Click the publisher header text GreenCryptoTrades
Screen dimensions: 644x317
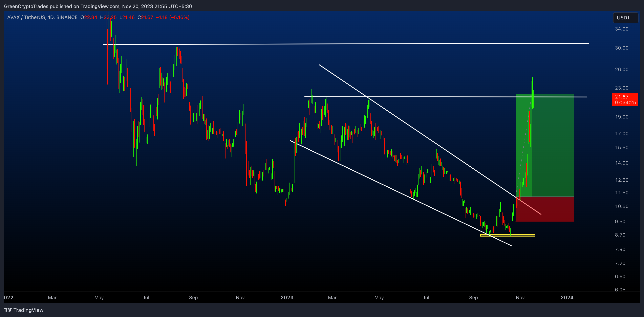(26, 6)
